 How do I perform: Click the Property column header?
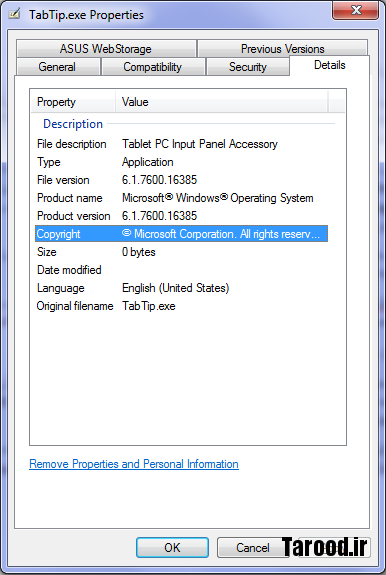click(73, 102)
